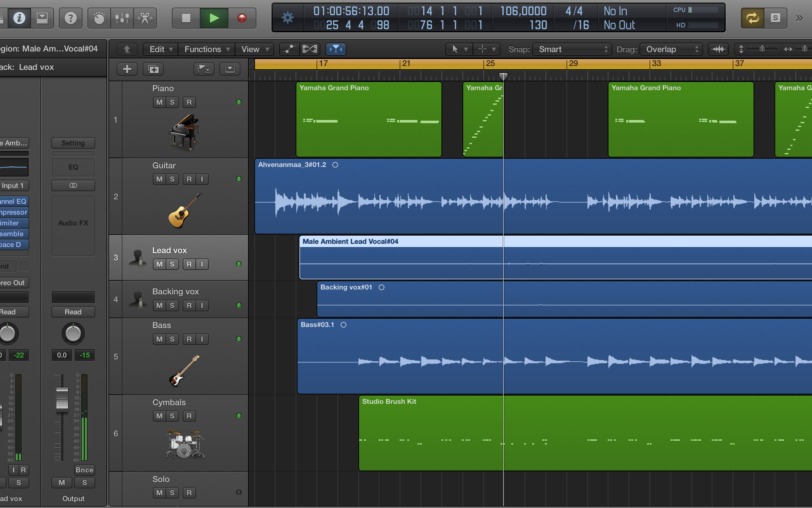Image resolution: width=812 pixels, height=508 pixels.
Task: Open Output Read automation mode
Action: pos(73,312)
